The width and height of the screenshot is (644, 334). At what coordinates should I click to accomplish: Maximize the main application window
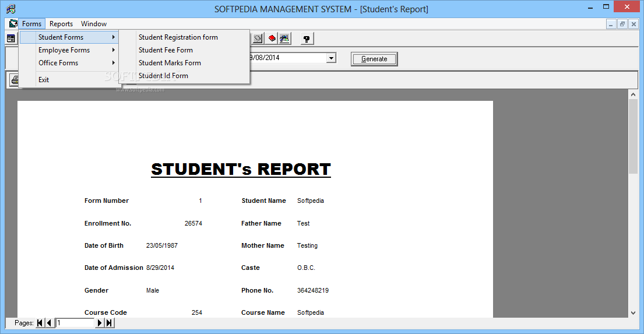[606, 7]
